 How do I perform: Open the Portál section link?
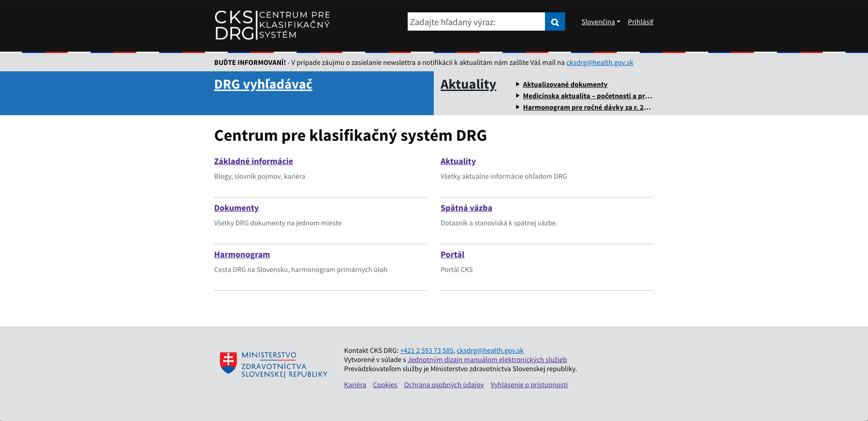coord(453,254)
